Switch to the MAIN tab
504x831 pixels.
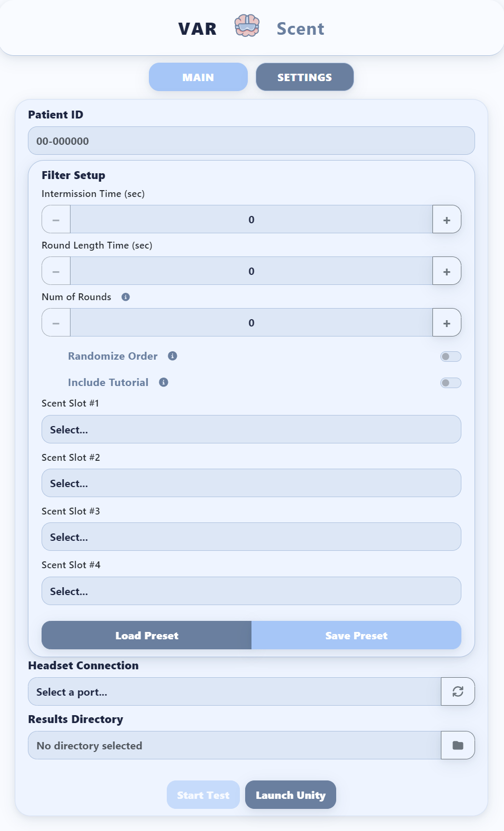click(198, 77)
